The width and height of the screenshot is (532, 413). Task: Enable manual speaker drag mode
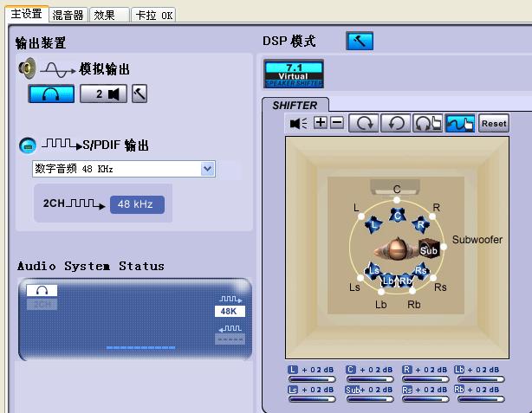(460, 123)
